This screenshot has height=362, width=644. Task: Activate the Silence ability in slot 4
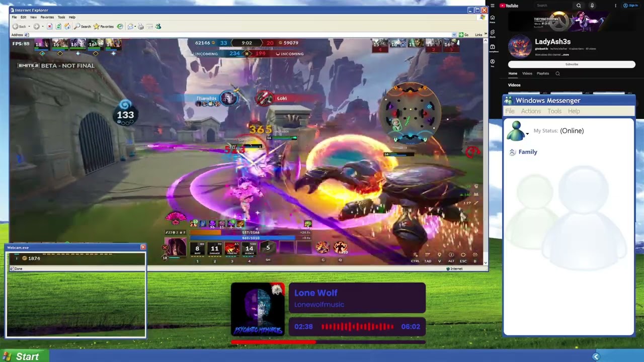coord(249,248)
